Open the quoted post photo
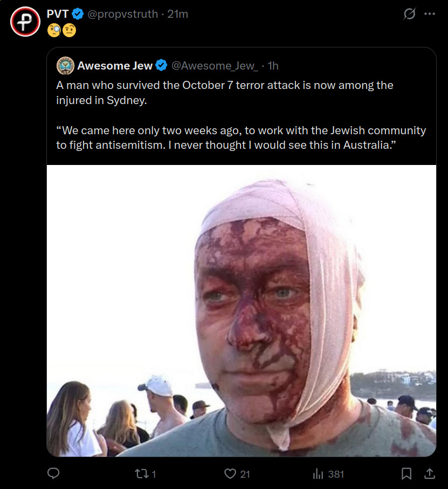448x489 pixels. pyautogui.click(x=241, y=311)
